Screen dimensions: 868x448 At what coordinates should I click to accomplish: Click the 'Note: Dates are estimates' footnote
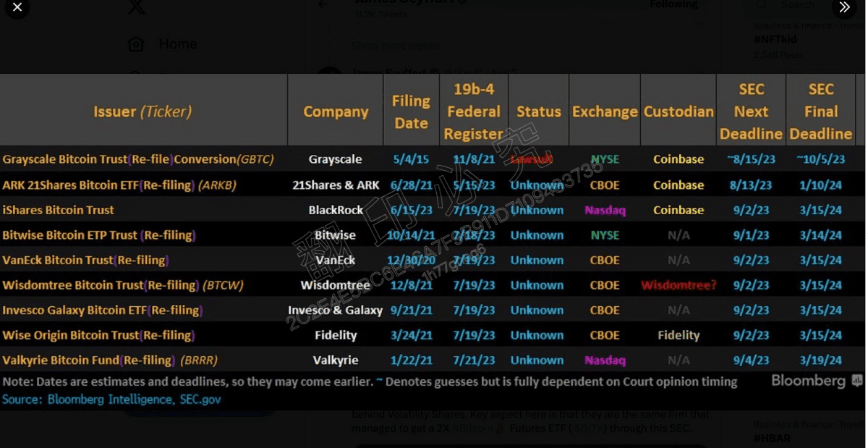tap(370, 381)
